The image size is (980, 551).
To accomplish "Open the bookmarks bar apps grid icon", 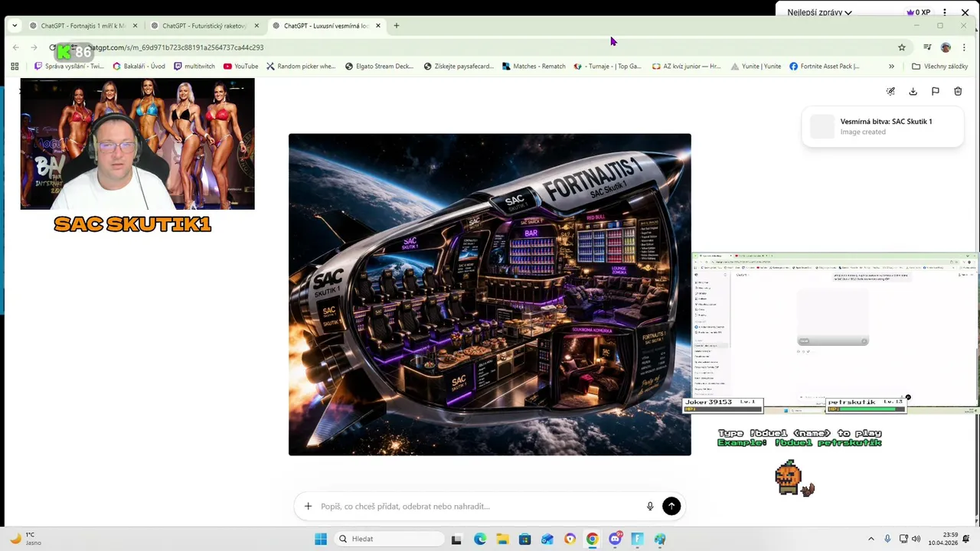I will click(x=15, y=67).
